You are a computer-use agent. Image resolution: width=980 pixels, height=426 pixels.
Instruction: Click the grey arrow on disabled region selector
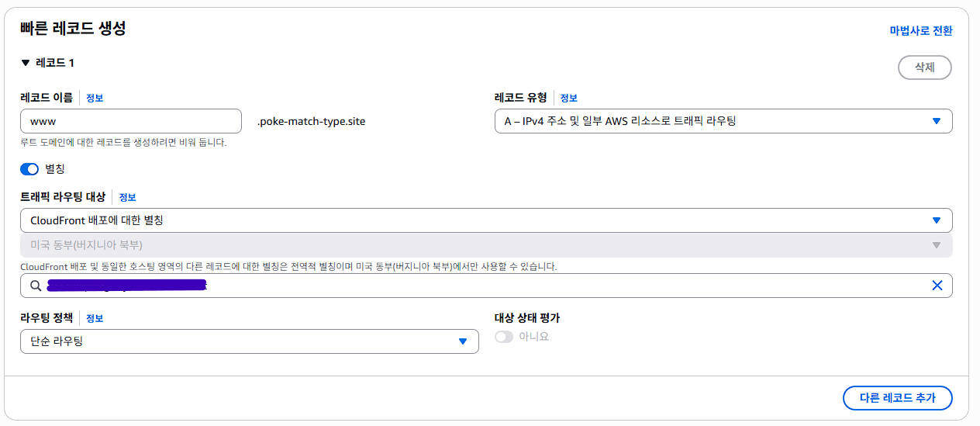(937, 245)
